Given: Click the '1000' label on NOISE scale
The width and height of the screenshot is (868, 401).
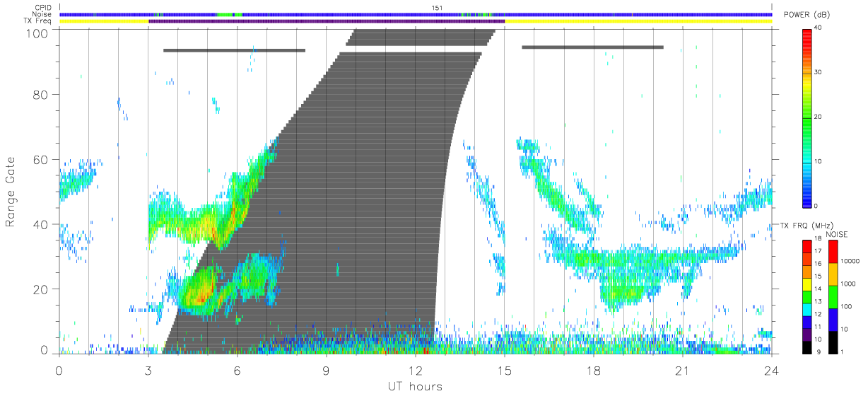Looking at the screenshot, I should pos(847,284).
